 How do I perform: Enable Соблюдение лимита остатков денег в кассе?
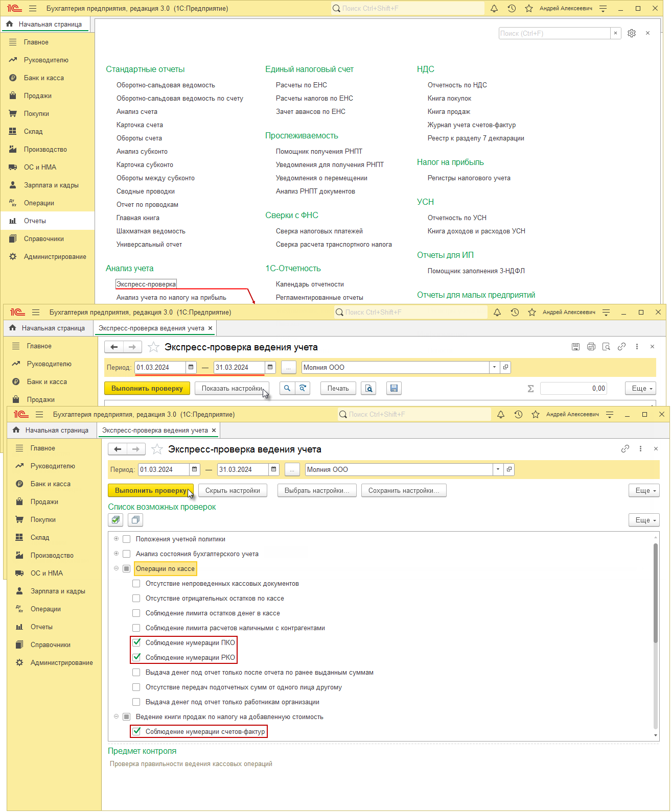(136, 613)
